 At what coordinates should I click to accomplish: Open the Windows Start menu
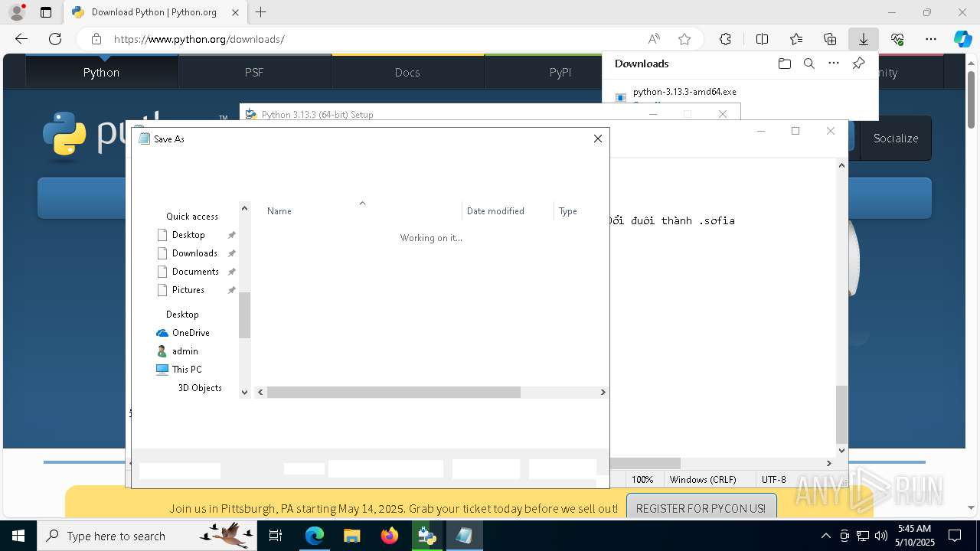(18, 536)
